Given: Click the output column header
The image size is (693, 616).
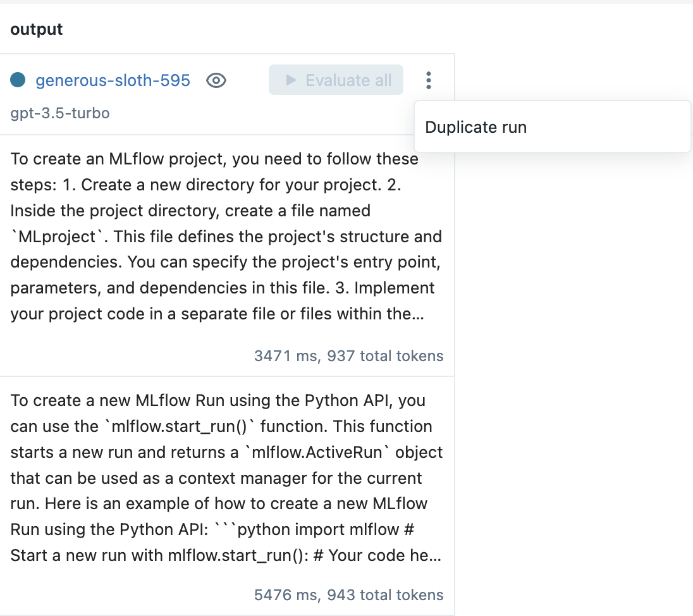Looking at the screenshot, I should coord(37,29).
